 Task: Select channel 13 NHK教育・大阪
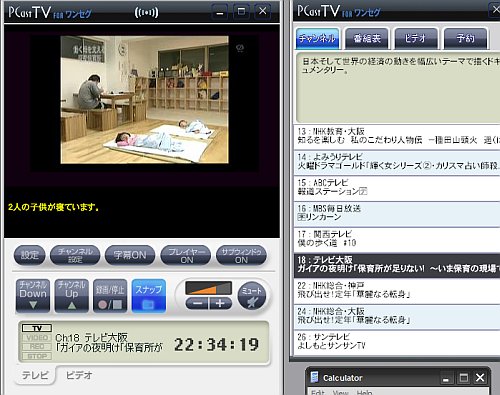point(397,136)
